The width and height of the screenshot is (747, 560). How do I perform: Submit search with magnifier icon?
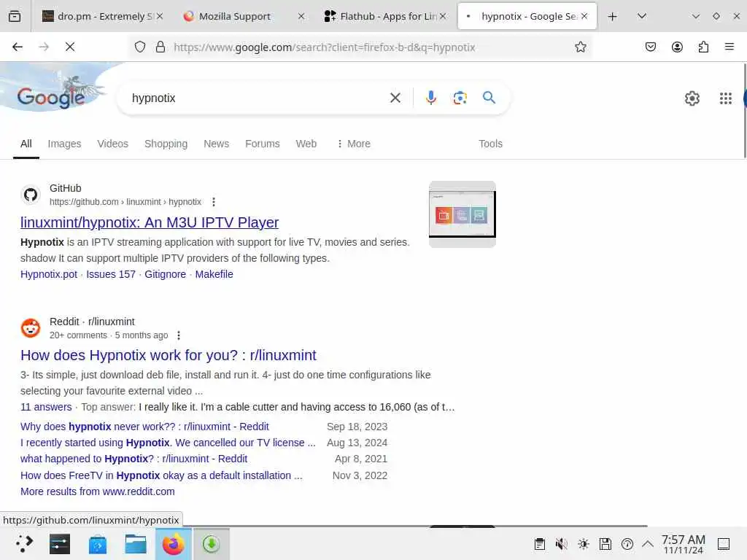pos(489,98)
